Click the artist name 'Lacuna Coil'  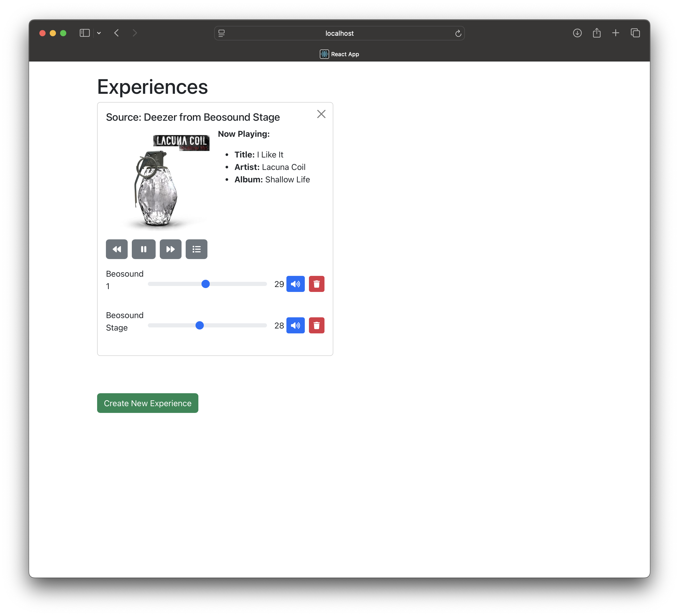pos(284,167)
